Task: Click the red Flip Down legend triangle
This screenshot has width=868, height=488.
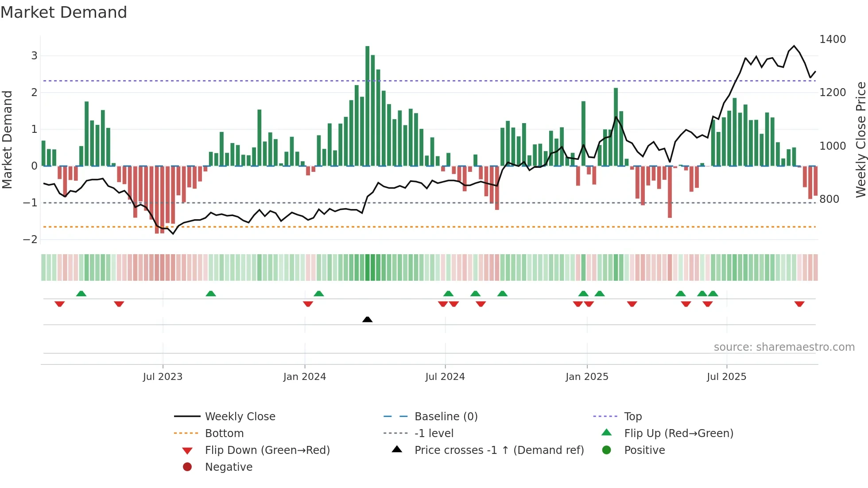Action: pyautogui.click(x=187, y=451)
